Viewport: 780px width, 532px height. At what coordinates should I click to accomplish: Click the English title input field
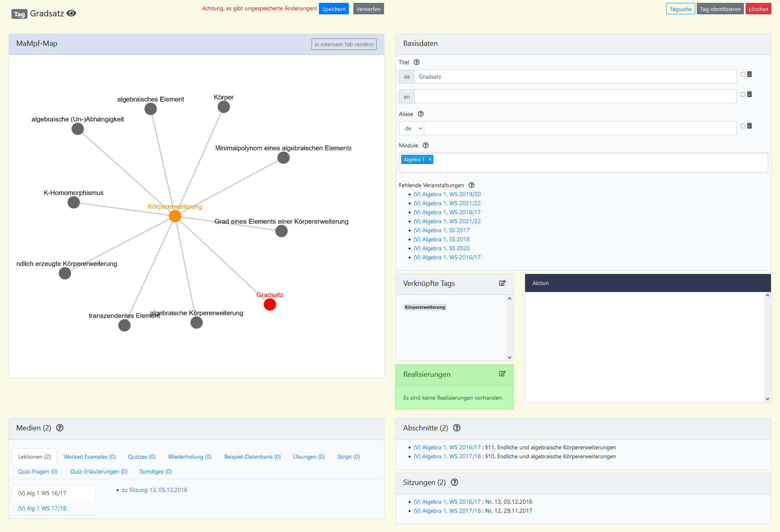(575, 97)
